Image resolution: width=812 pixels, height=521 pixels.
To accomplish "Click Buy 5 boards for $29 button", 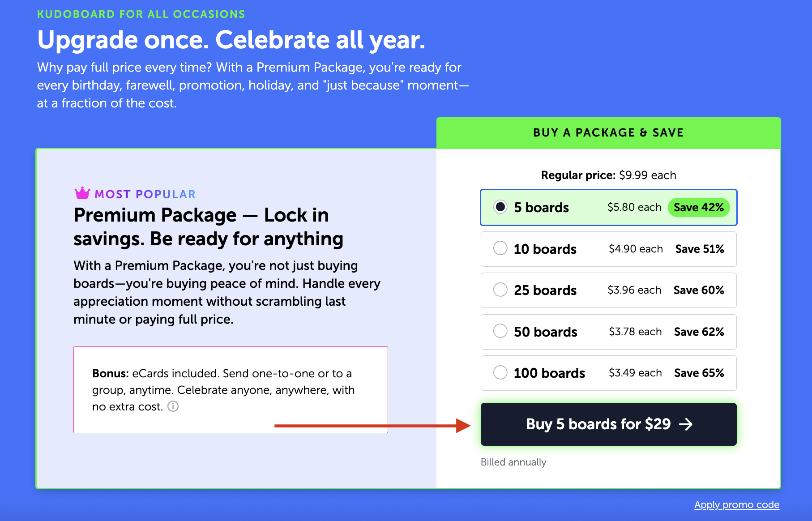I will click(608, 424).
